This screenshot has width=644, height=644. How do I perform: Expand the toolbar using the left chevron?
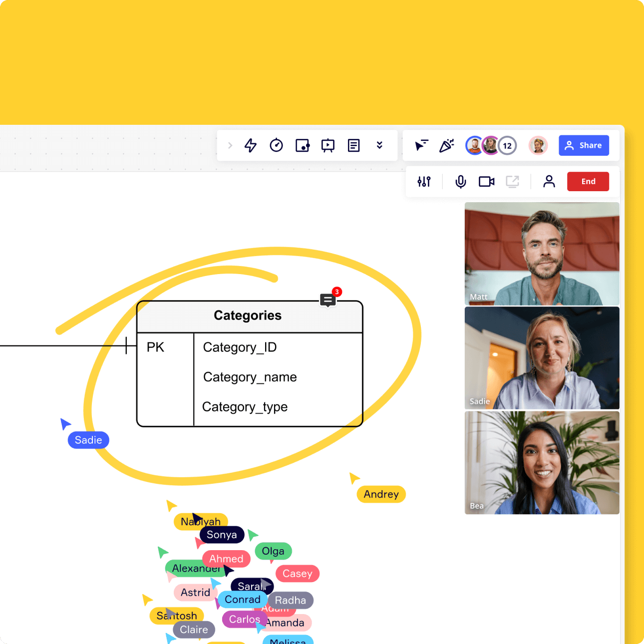click(230, 145)
